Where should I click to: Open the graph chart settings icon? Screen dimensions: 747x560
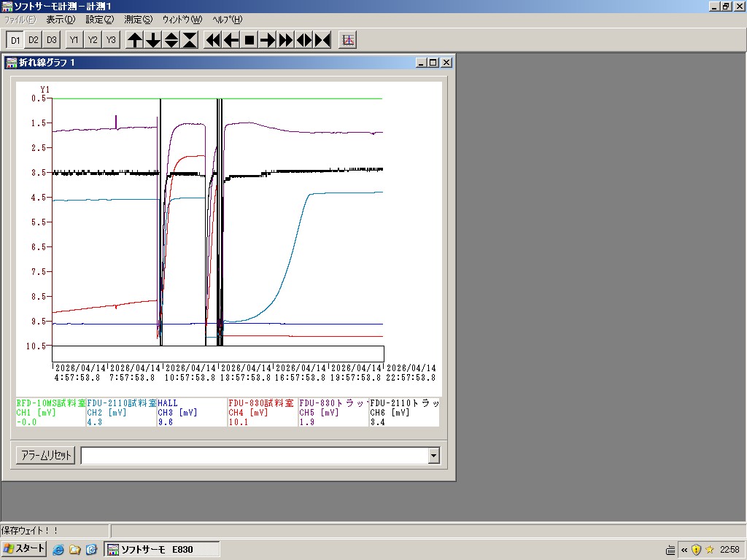tap(348, 40)
